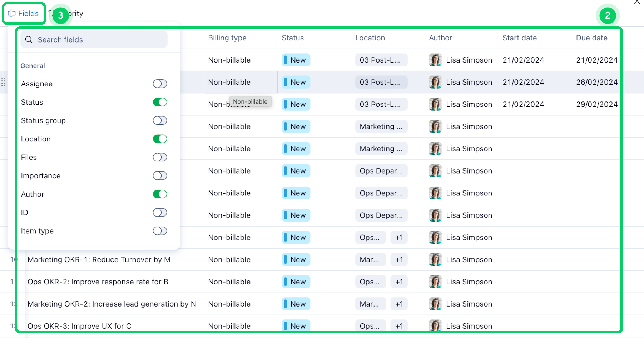
Task: Toggle the Item type field on
Action: 160,231
